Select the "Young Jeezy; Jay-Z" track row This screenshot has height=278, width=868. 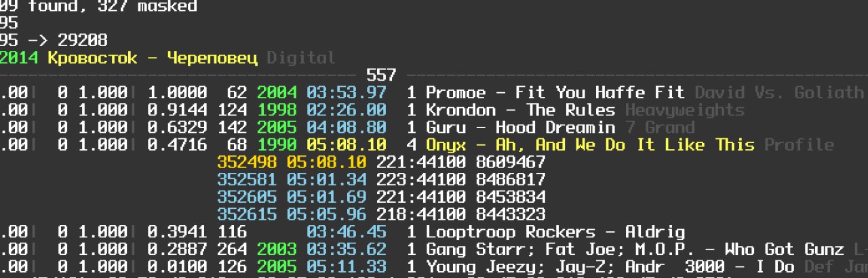click(x=610, y=266)
